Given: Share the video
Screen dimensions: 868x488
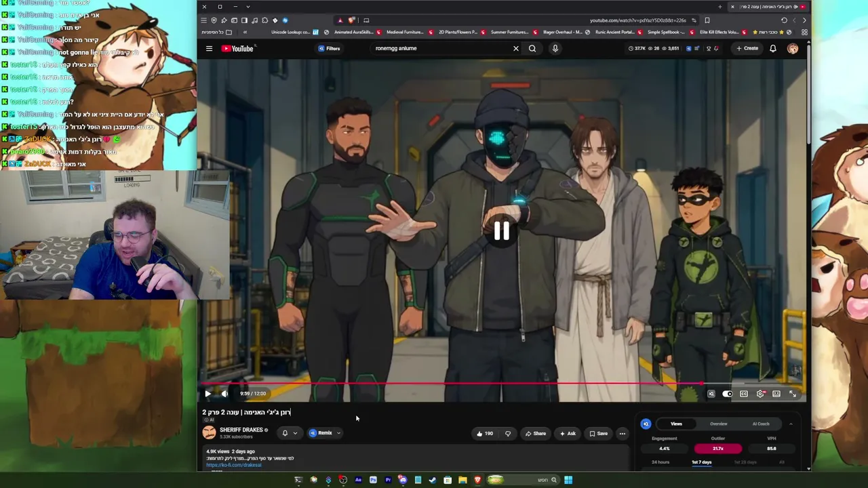Looking at the screenshot, I should coord(536,434).
